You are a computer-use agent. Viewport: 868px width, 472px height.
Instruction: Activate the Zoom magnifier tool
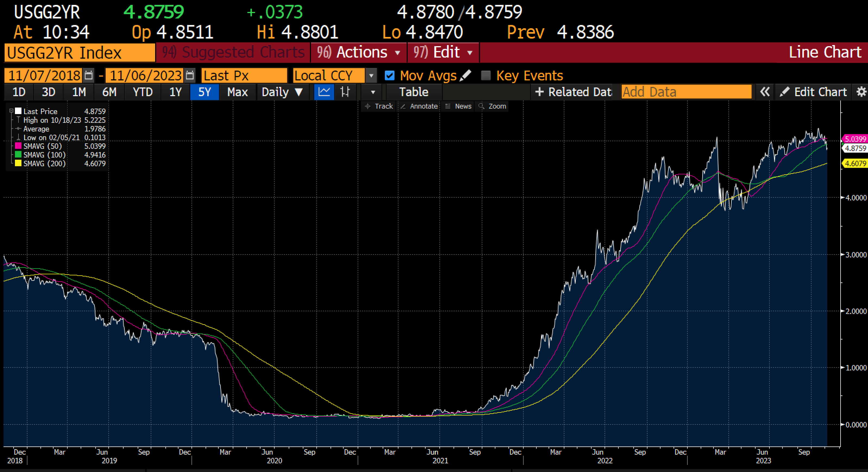[x=492, y=106]
